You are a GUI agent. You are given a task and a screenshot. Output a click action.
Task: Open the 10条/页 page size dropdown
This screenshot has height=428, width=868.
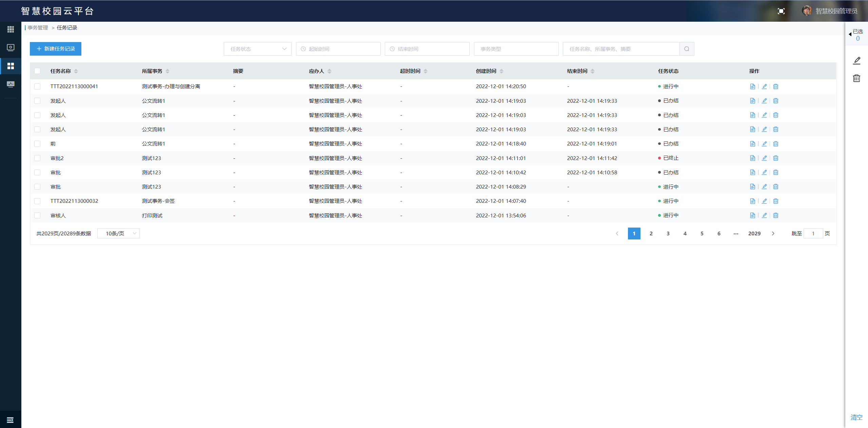coord(118,233)
